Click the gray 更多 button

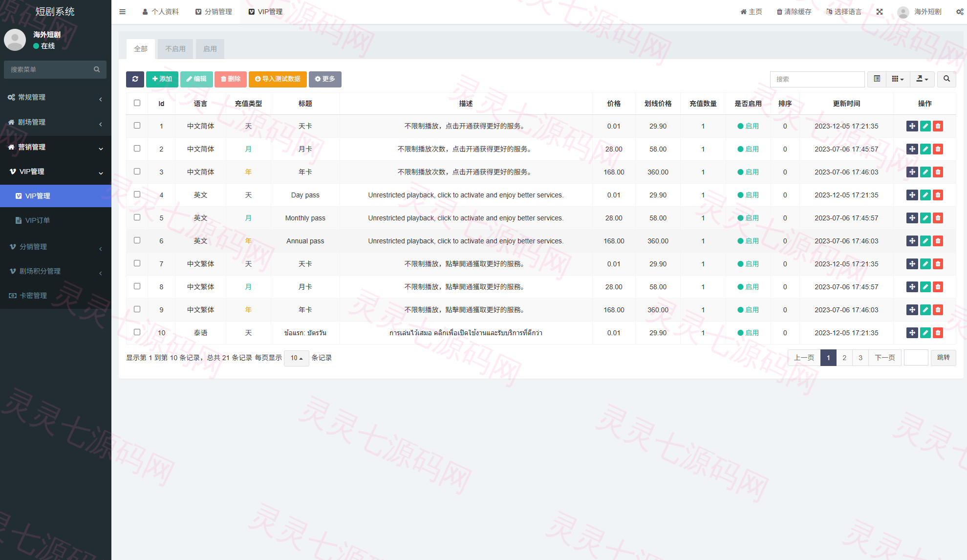tap(325, 79)
